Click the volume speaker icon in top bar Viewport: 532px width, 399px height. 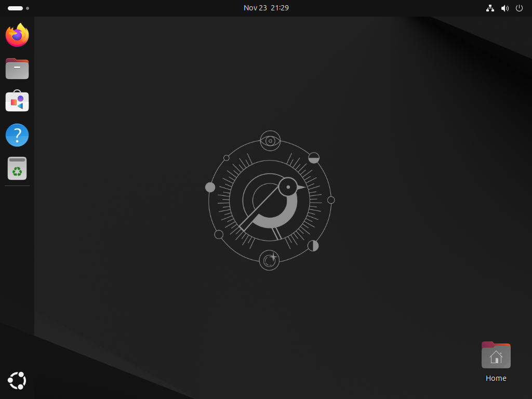pos(504,8)
